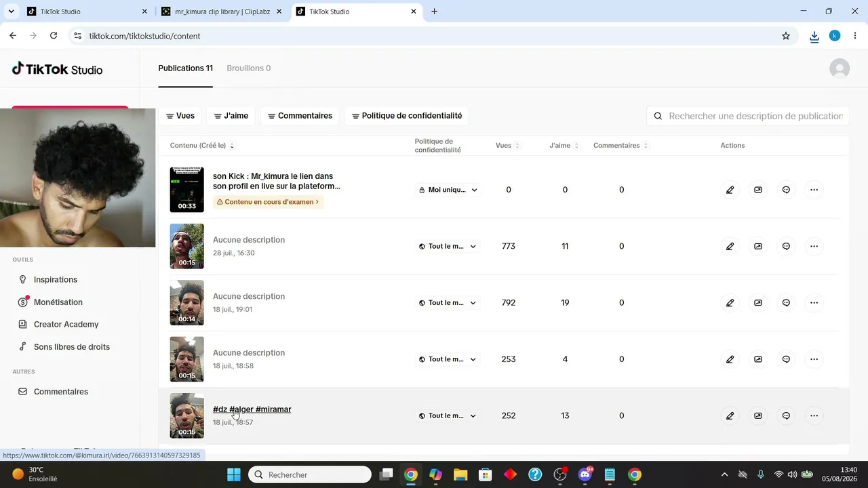View comments on the "son Kick : Mr_kimura" video

786,190
